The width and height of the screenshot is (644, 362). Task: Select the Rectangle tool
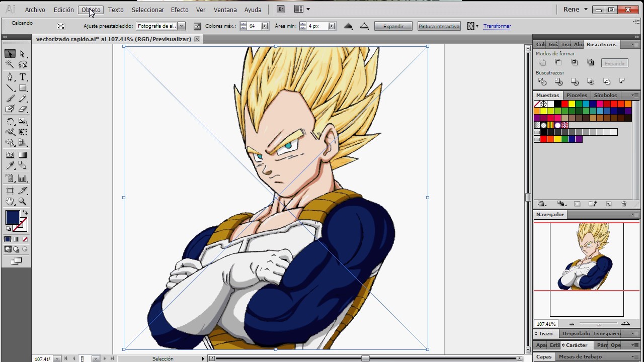pos(23,88)
